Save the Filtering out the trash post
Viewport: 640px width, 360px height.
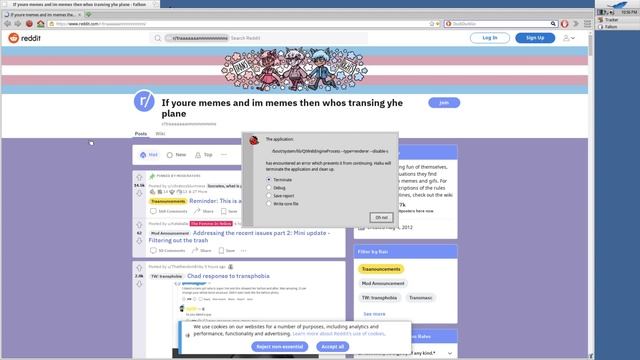coord(227,251)
